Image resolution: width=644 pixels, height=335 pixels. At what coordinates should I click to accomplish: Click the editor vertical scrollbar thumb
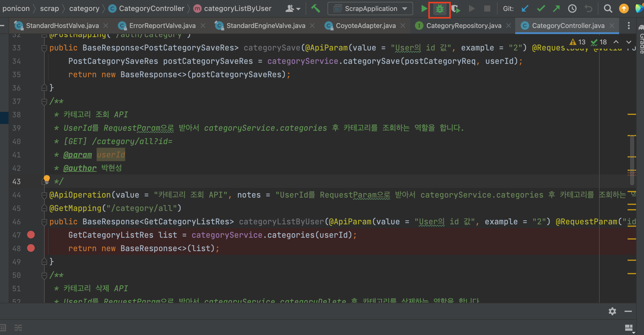click(x=632, y=160)
